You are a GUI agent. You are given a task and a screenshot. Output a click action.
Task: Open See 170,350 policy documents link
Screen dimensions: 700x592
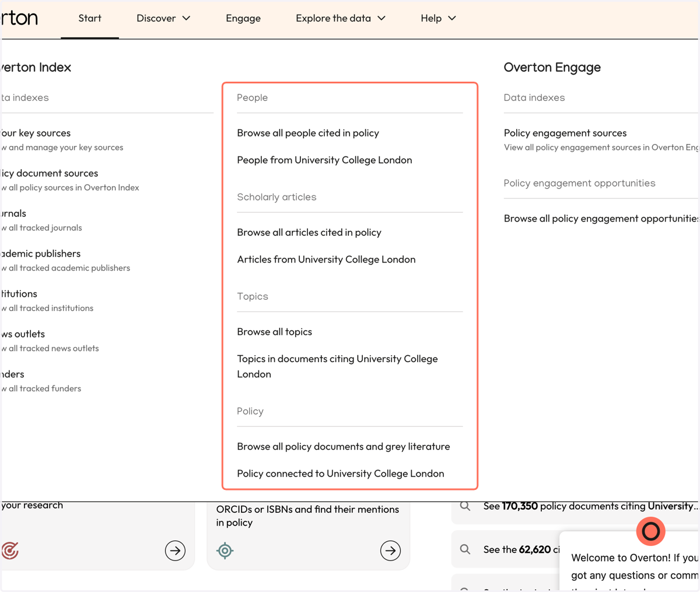(x=590, y=506)
